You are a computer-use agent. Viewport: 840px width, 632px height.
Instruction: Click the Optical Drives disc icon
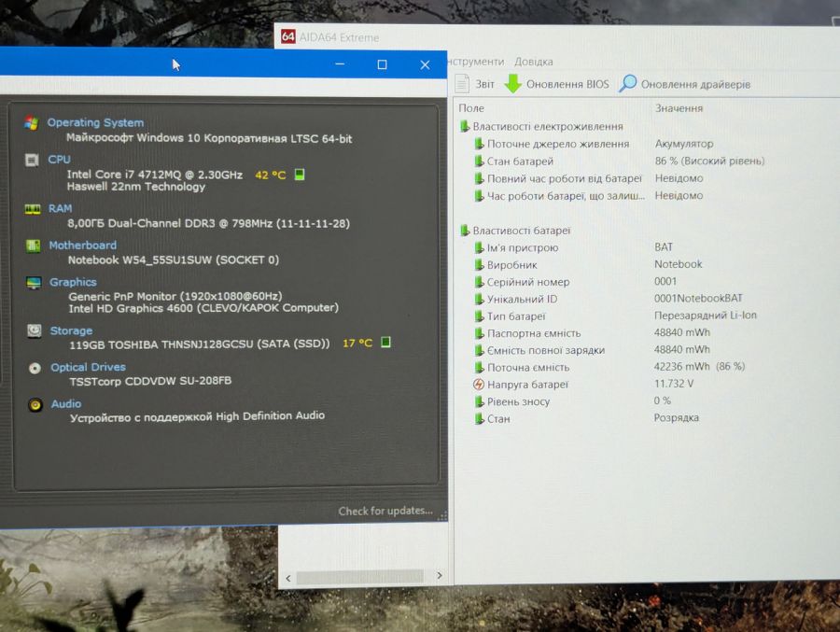[35, 368]
